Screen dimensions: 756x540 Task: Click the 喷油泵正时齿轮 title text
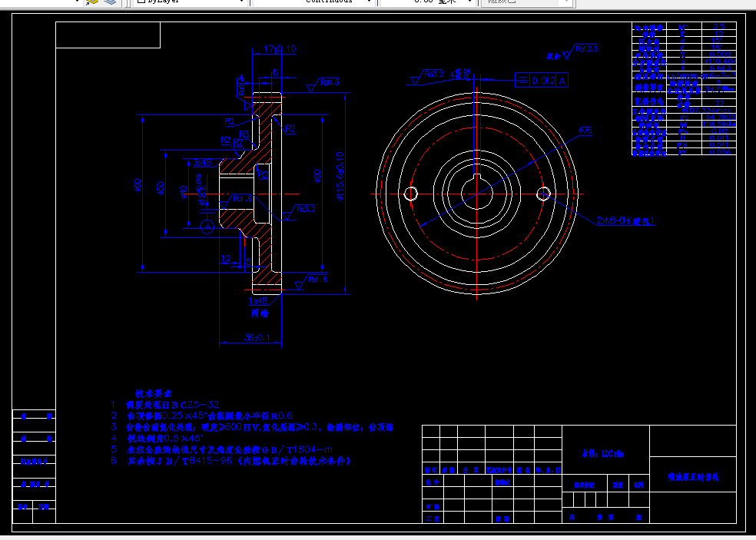click(693, 477)
